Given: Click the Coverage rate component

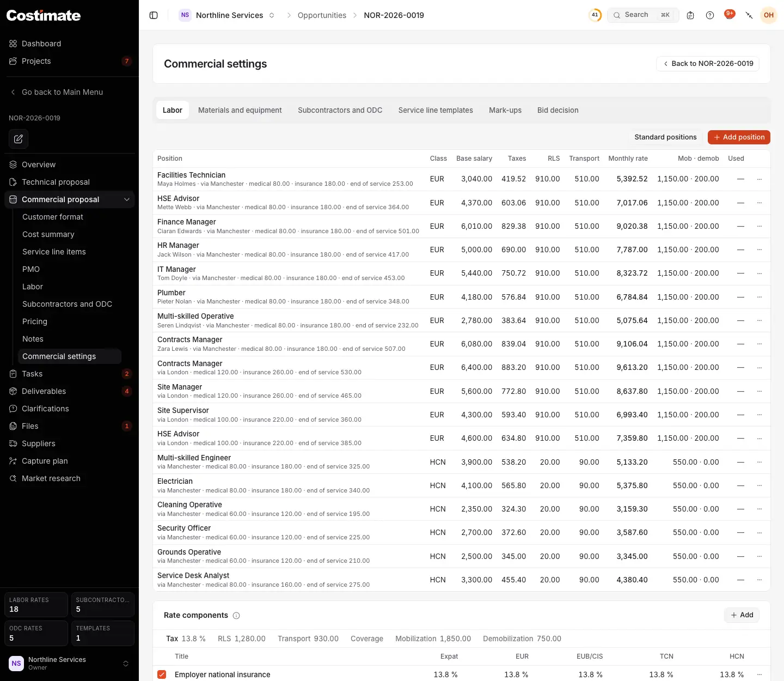Looking at the screenshot, I should (x=367, y=639).
